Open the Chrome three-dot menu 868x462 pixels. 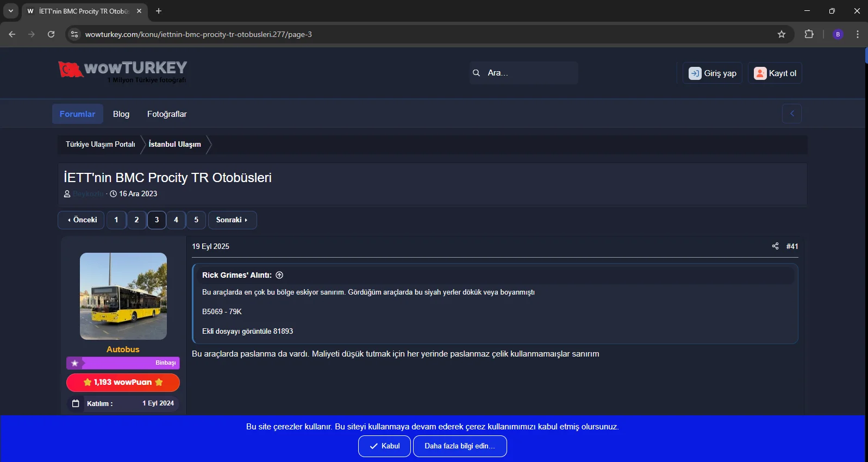pos(858,34)
